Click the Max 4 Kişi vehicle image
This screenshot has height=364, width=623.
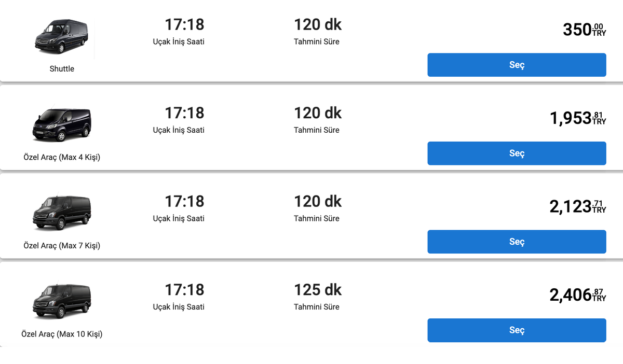[62, 125]
